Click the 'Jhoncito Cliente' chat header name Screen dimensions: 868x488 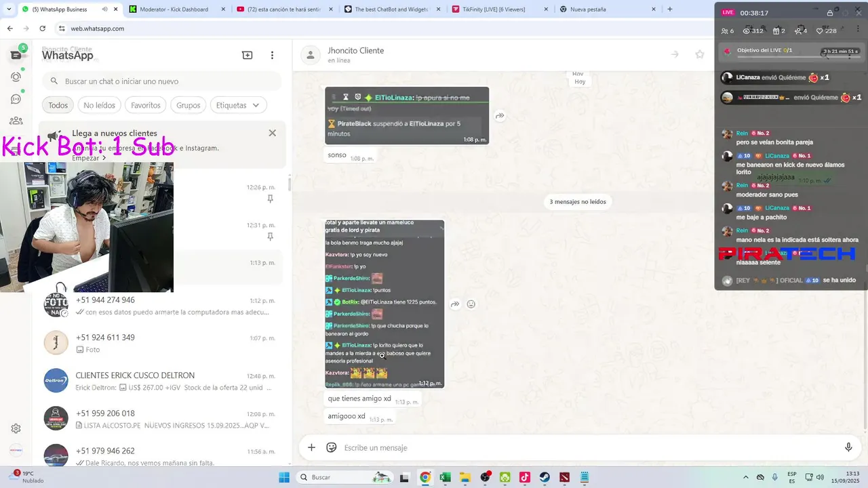point(356,51)
